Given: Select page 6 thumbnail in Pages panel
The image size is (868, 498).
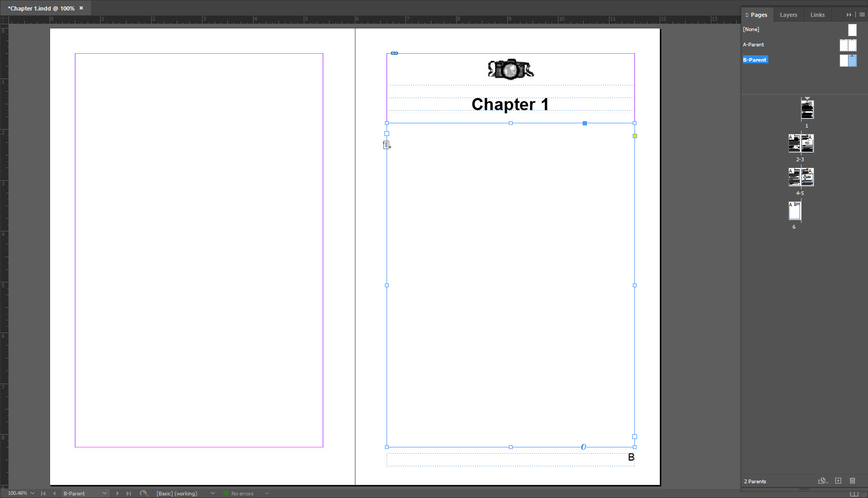Looking at the screenshot, I should (794, 210).
